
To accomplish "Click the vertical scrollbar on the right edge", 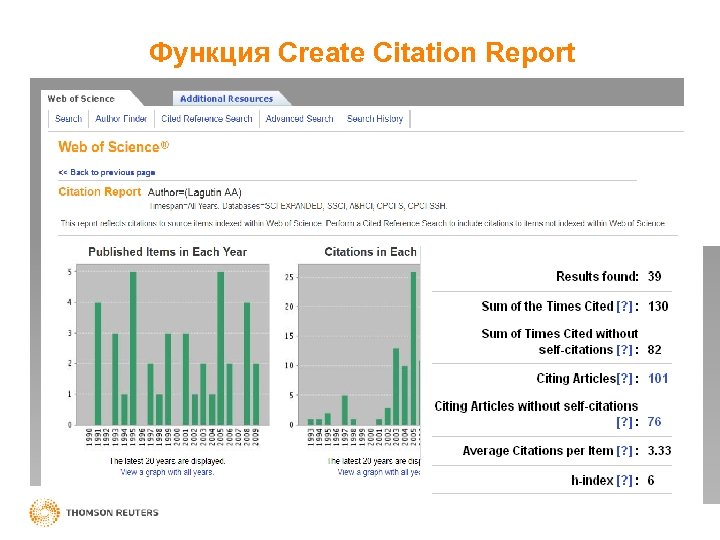I will [711, 375].
